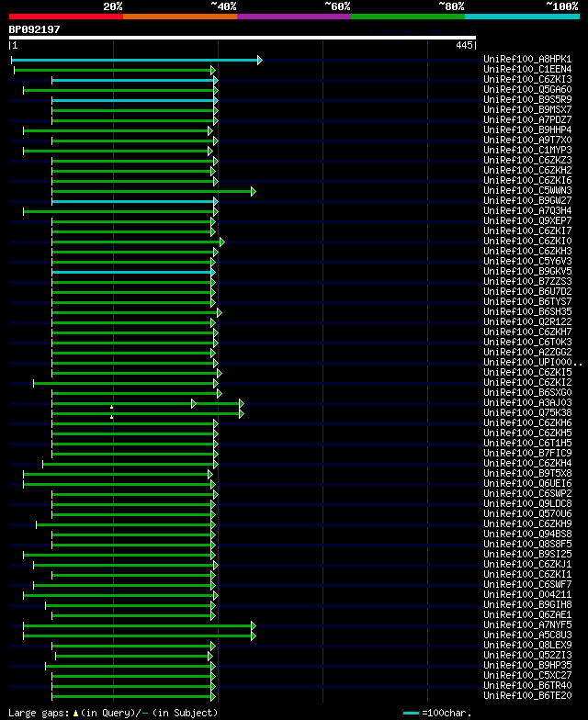Click the UniRef100_B6U7D2 label
Screen dimensions: 588x720
click(x=527, y=292)
